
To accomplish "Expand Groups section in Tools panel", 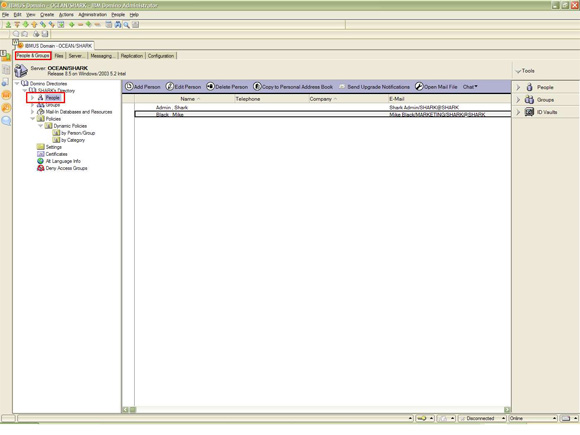I will (518, 100).
